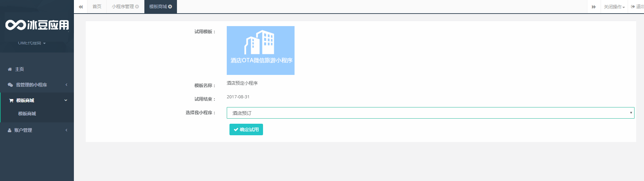Collapse the 模板商城 sidebar section
The width and height of the screenshot is (644, 181).
pos(37,100)
